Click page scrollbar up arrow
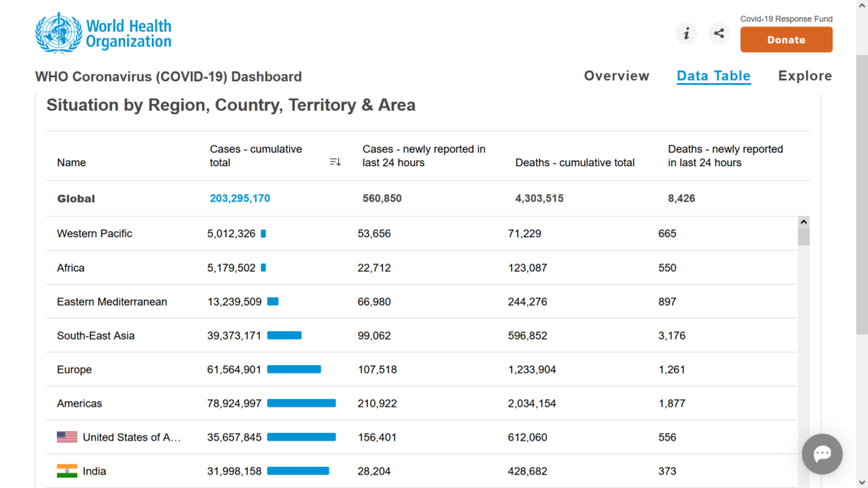The width and height of the screenshot is (868, 488). pos(862,5)
